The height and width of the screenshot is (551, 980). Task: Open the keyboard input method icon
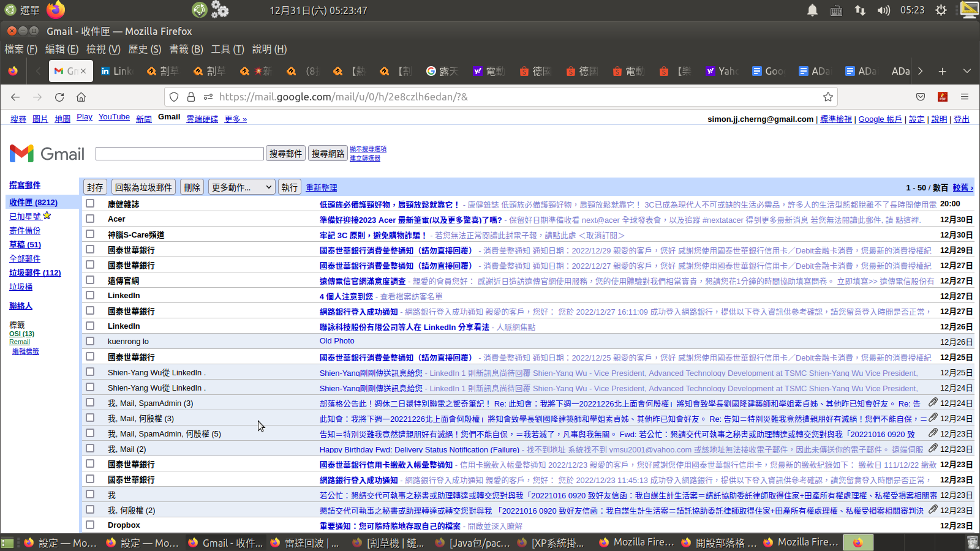pos(836,10)
